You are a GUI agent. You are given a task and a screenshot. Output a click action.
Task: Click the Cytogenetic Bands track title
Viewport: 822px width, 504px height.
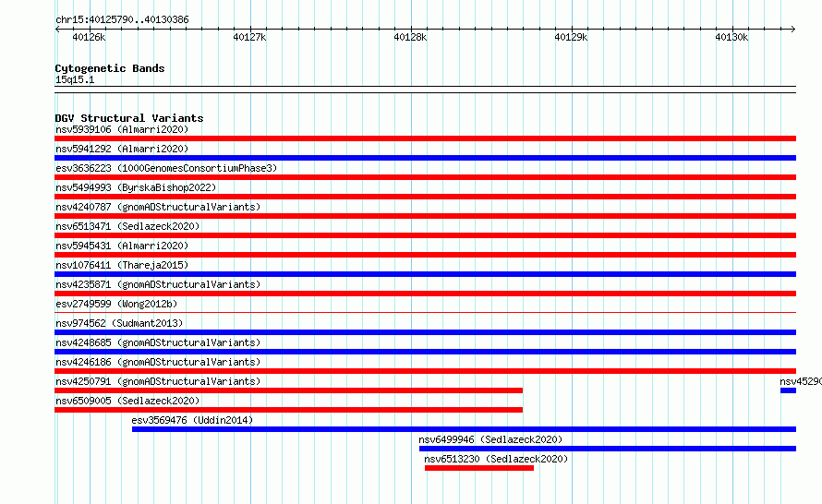point(110,68)
